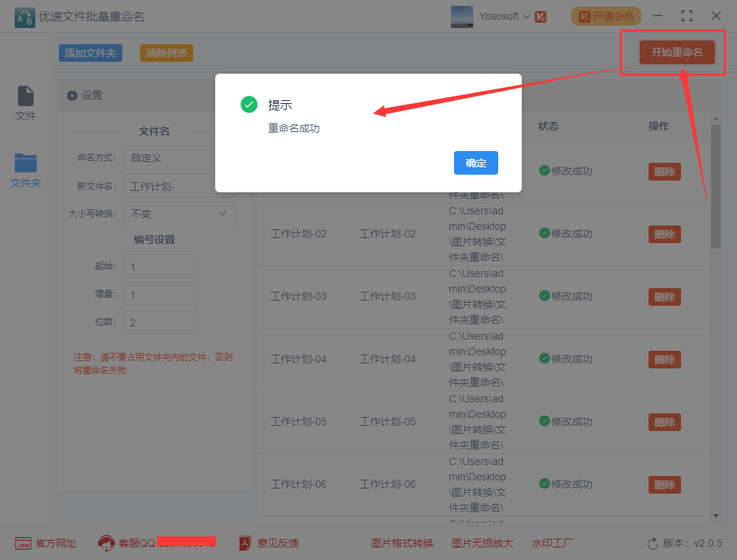Open 官方网址 website icon
Screen dimensions: 737x560
[23, 543]
